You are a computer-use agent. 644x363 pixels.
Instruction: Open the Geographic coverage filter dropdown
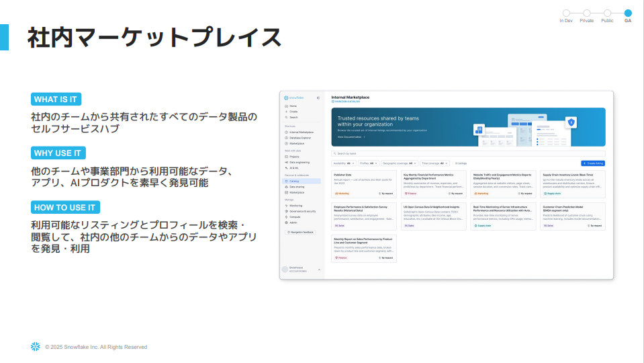pyautogui.click(x=400, y=163)
